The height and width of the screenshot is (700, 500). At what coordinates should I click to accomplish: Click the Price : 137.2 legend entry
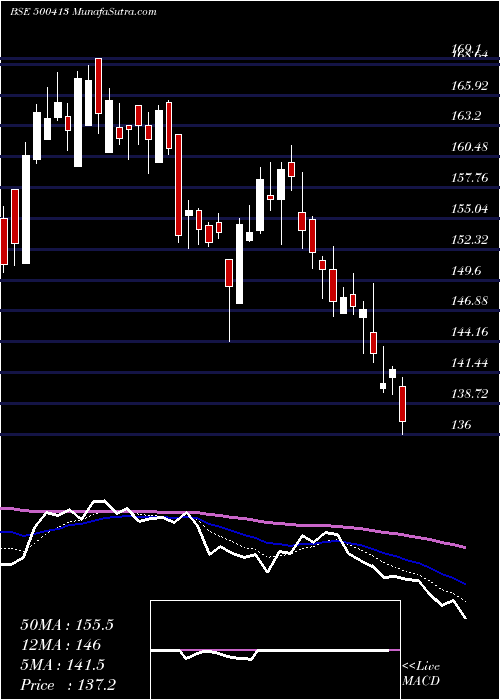[70, 685]
